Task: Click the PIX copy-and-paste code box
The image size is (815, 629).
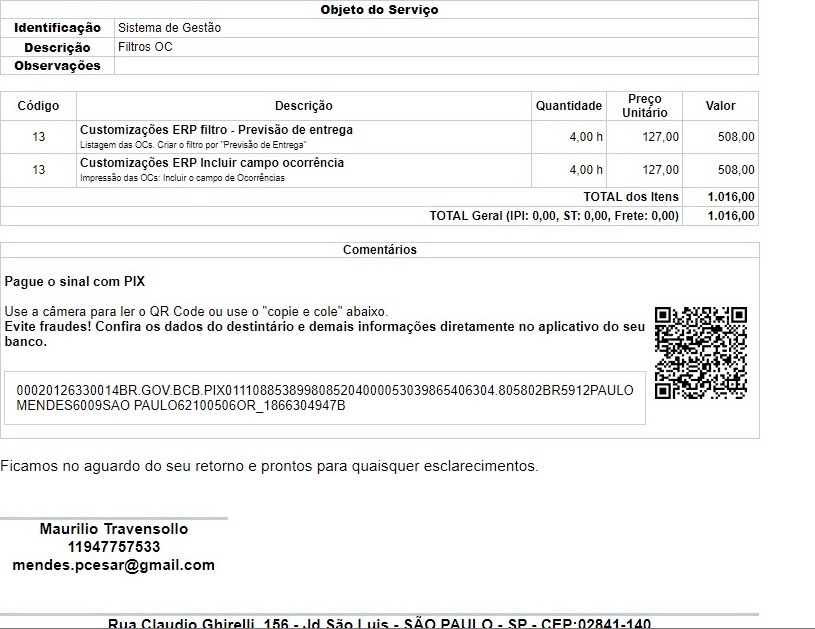Action: (325, 398)
